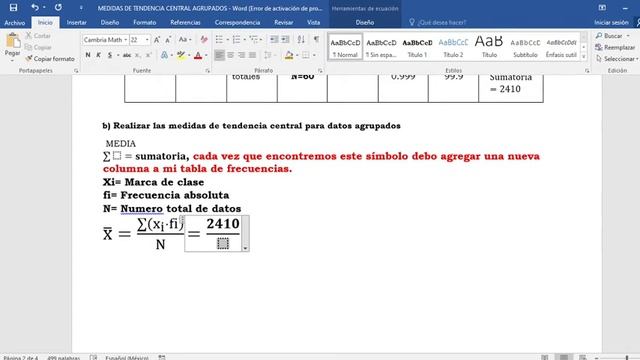Screen dimensions: 640x360
Task: Toggle superscript formatting
Action: coord(149,55)
